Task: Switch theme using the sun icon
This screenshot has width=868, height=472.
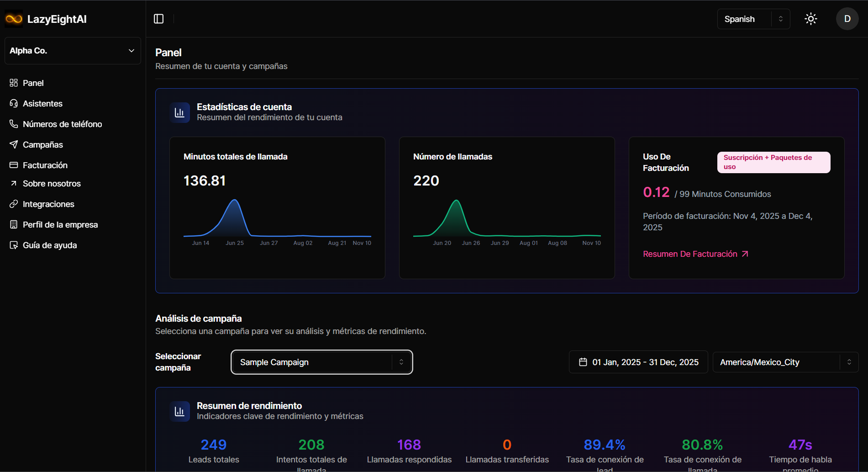Action: coord(810,19)
